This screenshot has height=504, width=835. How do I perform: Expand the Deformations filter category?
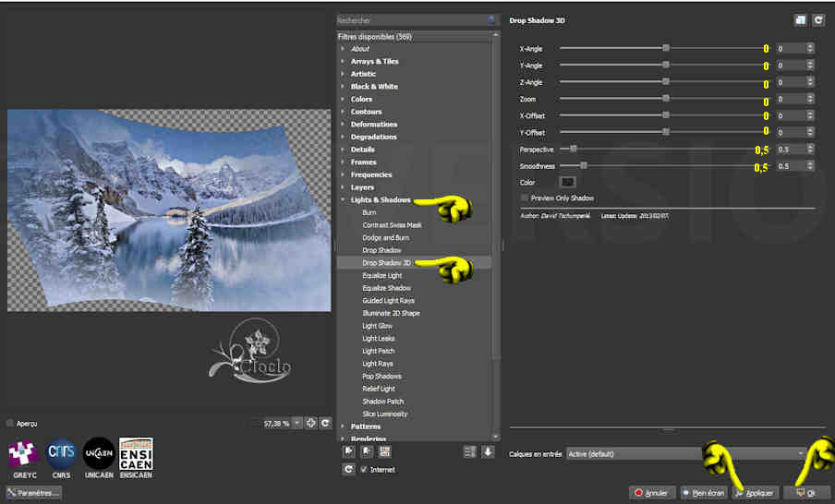[373, 125]
